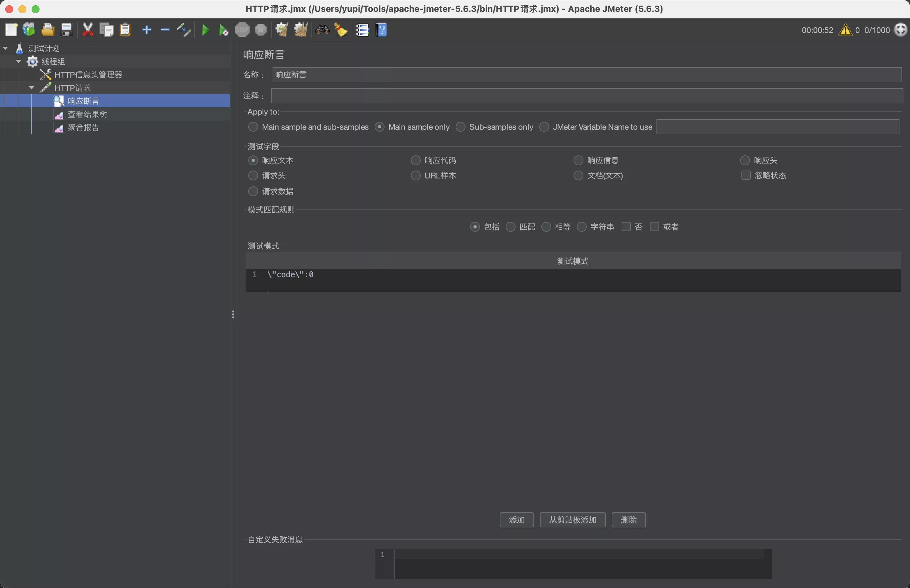
Task: Select URL样本 test field radio
Action: coord(415,175)
